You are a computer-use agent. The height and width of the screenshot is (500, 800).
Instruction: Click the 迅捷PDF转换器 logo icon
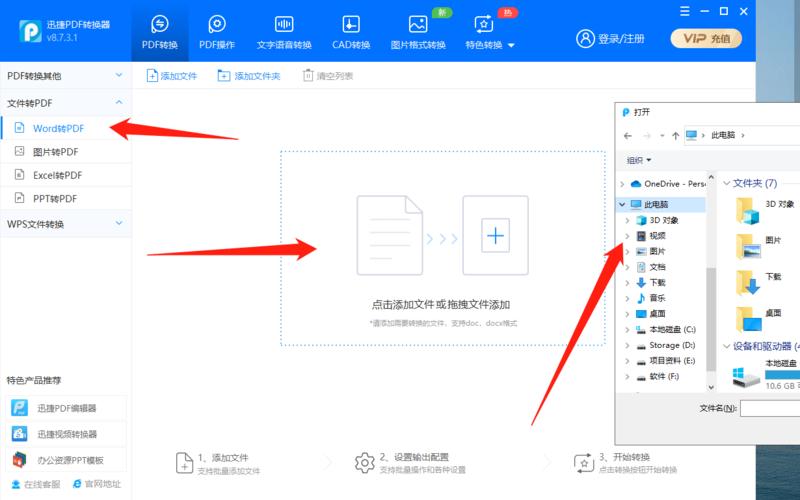pyautogui.click(x=30, y=31)
